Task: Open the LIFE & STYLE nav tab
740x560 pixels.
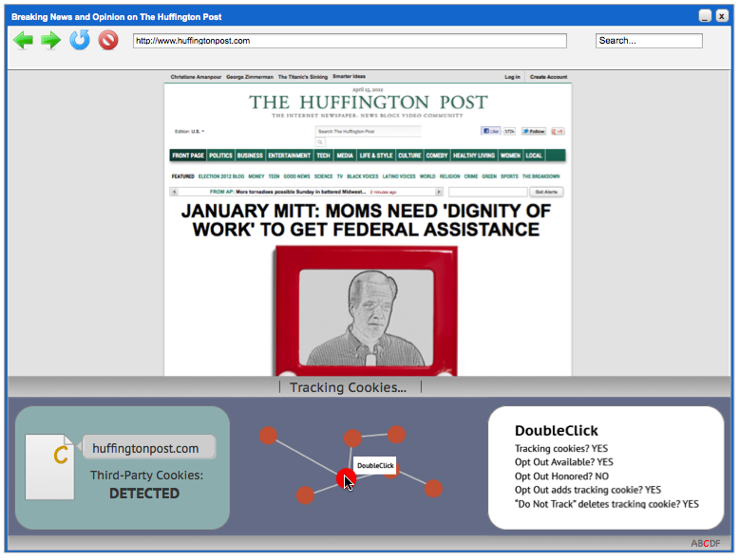Action: pos(375,156)
